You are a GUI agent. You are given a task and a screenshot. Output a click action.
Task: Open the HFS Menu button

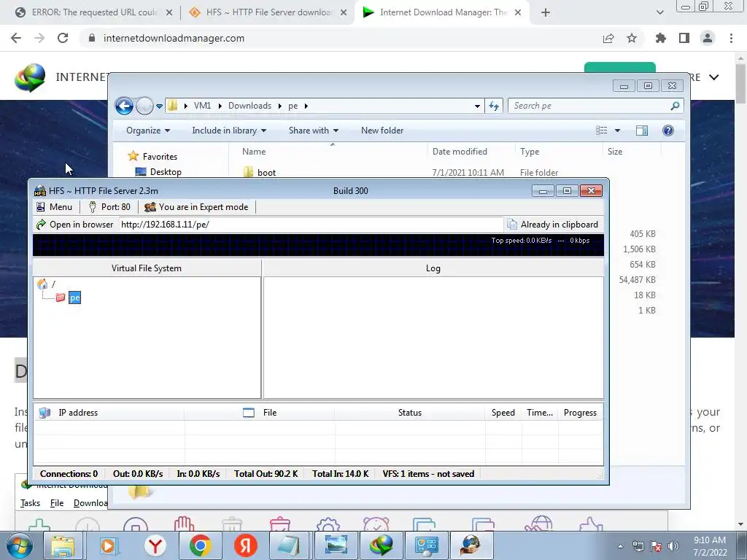point(54,206)
